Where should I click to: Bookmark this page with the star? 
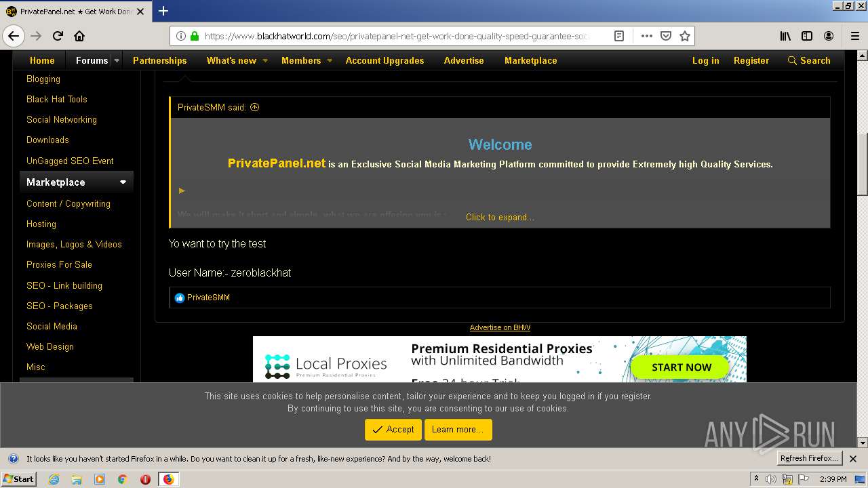coord(685,36)
